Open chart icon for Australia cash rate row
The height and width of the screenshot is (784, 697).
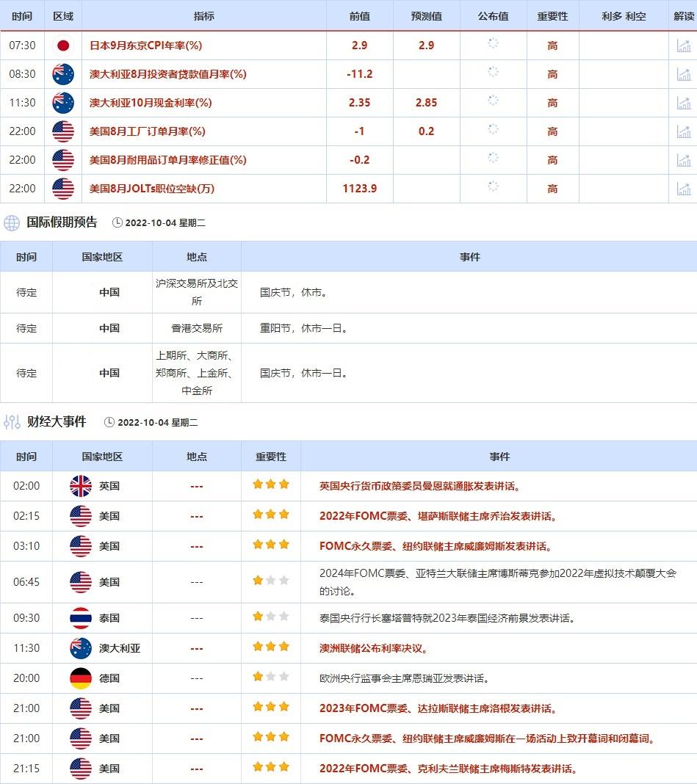683,103
